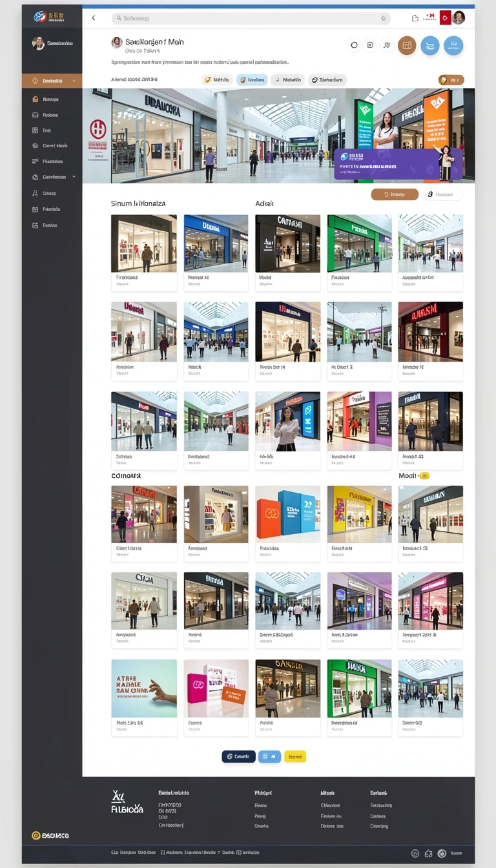Click the small orange chip right of the filter chips
The height and width of the screenshot is (868, 496).
451,80
